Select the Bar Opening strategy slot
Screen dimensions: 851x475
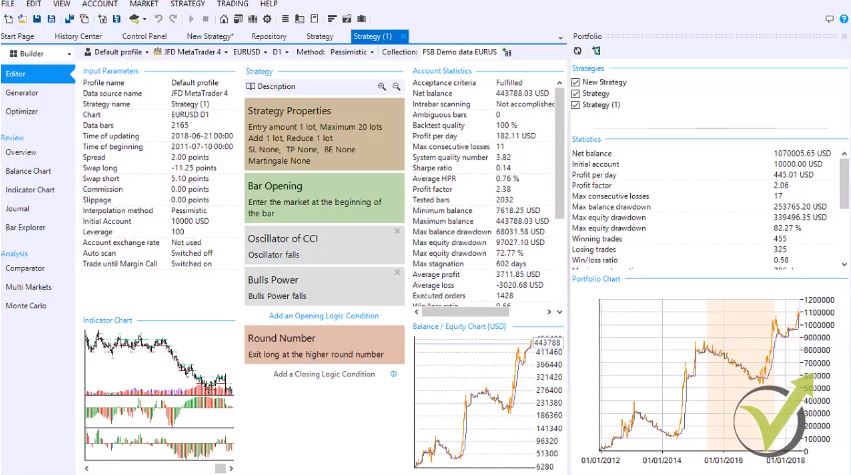click(x=325, y=198)
